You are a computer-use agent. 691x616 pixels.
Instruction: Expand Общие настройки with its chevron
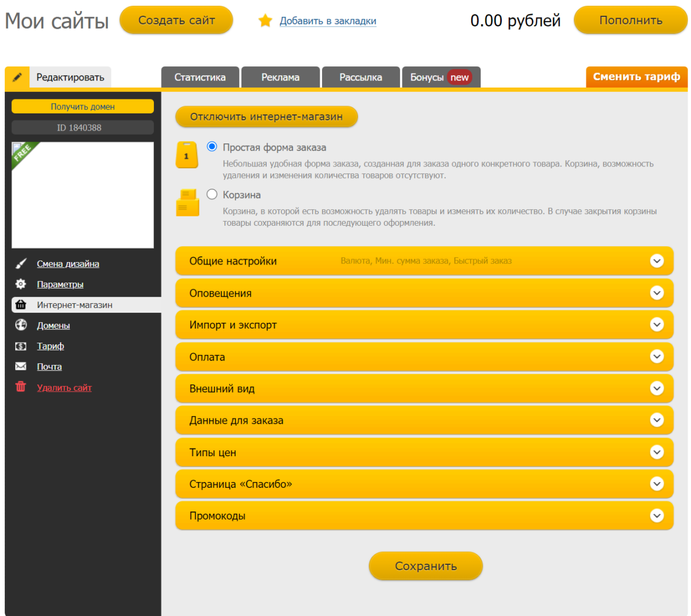(657, 260)
